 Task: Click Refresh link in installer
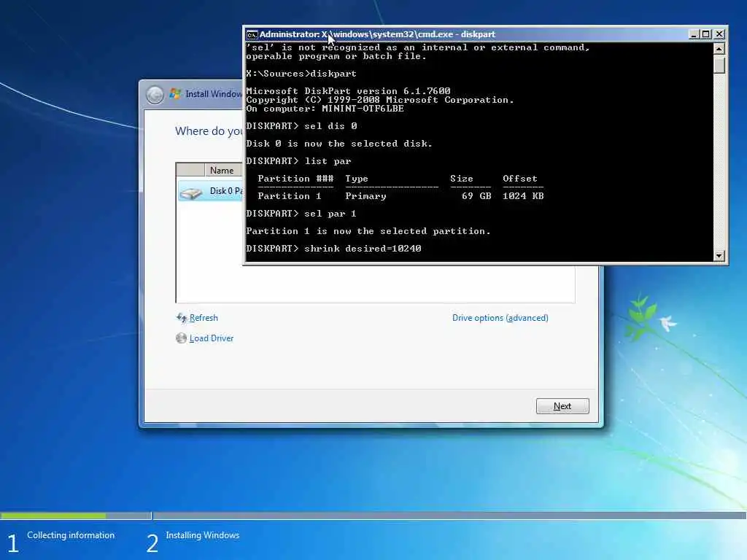click(x=204, y=318)
